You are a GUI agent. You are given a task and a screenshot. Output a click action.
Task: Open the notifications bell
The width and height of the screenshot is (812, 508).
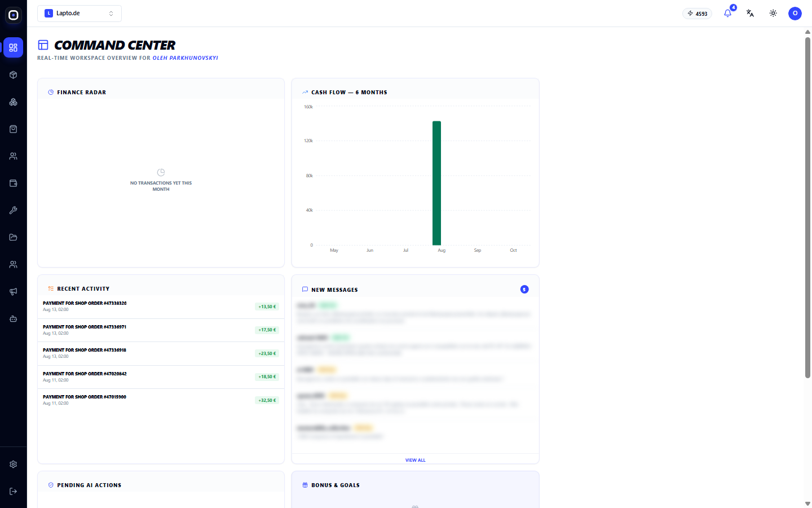point(728,13)
